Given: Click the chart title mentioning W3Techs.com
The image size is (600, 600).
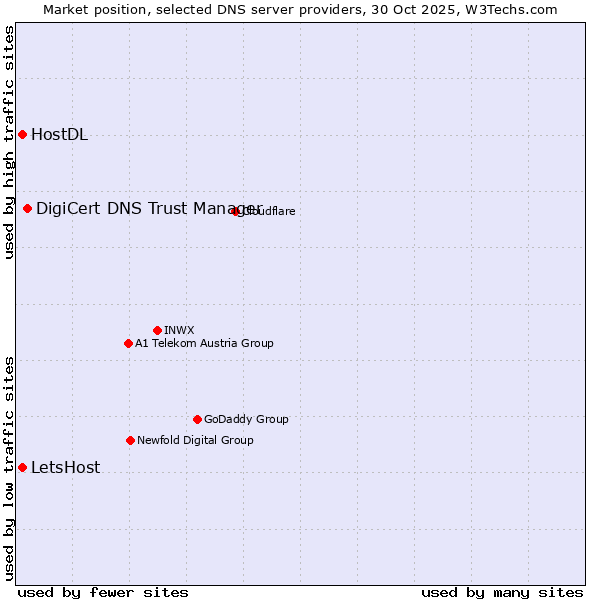Looking at the screenshot, I should point(300,9).
